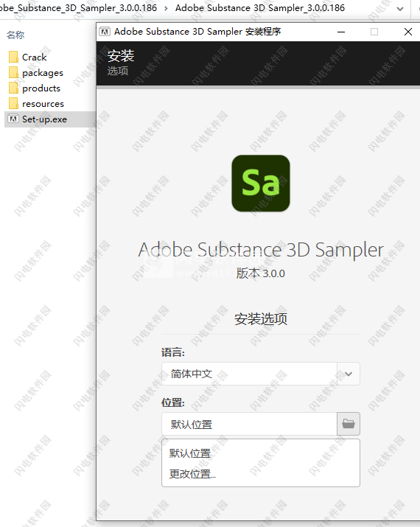Image resolution: width=420 pixels, height=527 pixels.
Task: Click the Adobe installer title bar icon
Action: 105,32
